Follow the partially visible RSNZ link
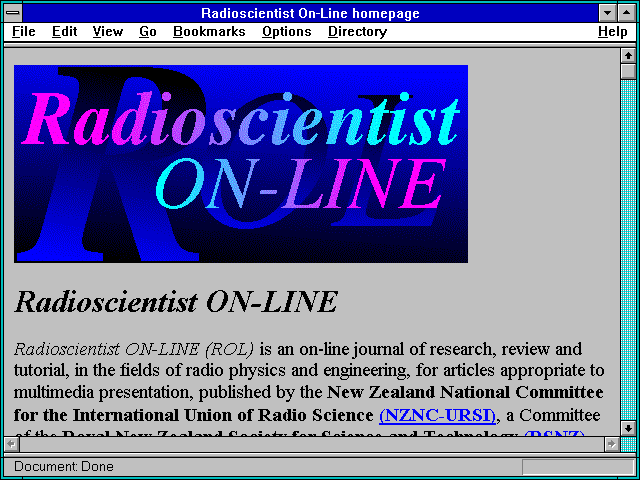Screen dimensions: 640x480 click(554, 433)
